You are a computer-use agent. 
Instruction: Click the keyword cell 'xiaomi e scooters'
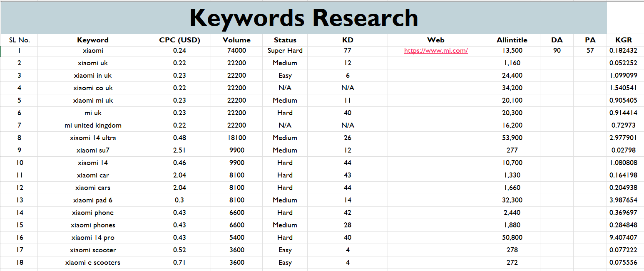pos(93,263)
